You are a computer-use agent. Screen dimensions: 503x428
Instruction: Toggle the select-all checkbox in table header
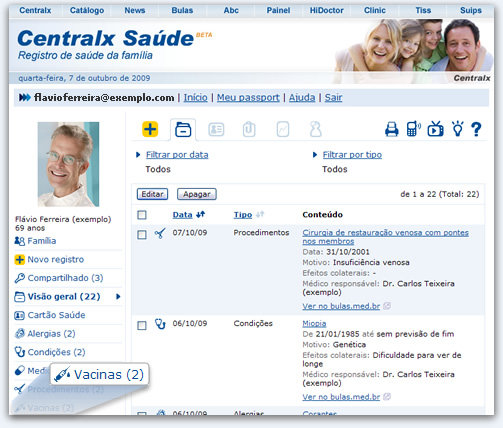(142, 215)
